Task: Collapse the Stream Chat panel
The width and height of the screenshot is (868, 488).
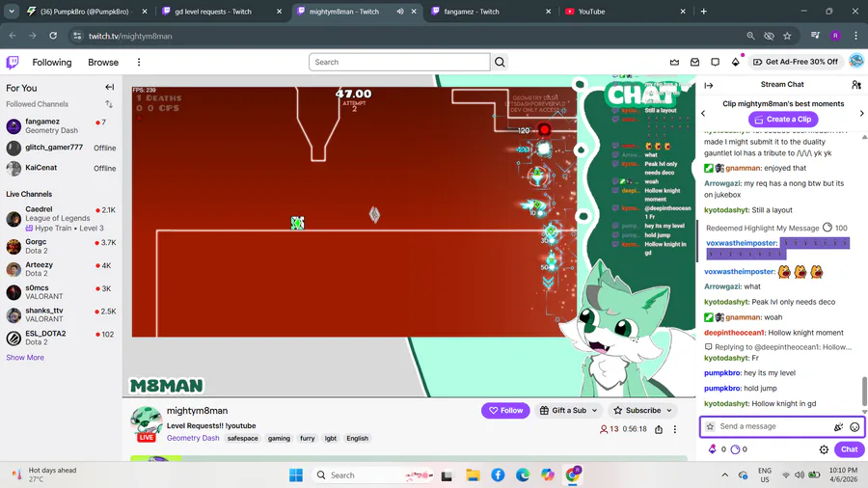Action: (709, 85)
